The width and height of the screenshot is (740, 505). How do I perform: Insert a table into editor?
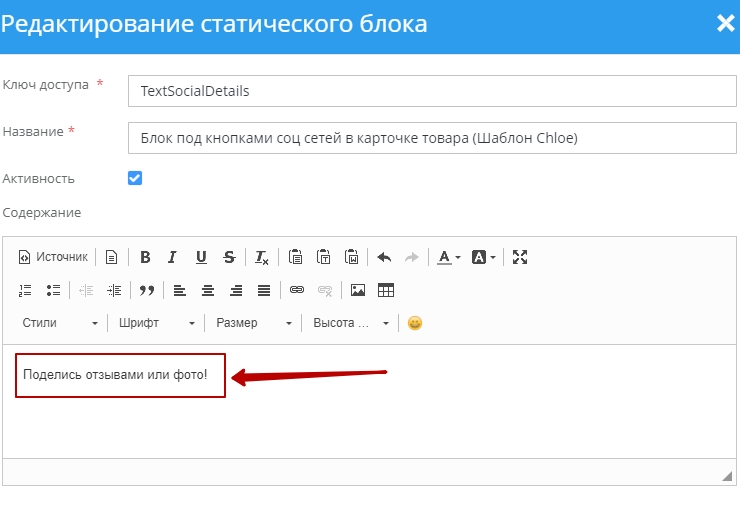[x=386, y=290]
